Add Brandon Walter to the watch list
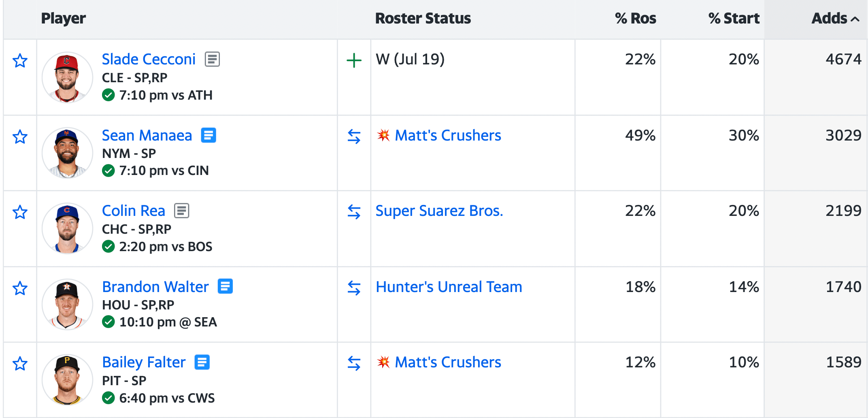Image resolution: width=868 pixels, height=418 pixels. [x=20, y=288]
